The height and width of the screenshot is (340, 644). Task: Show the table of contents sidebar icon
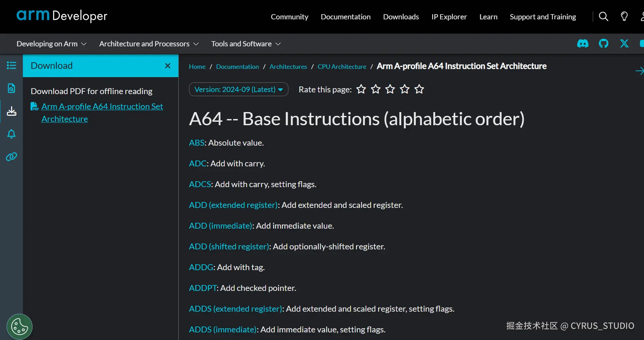point(11,65)
